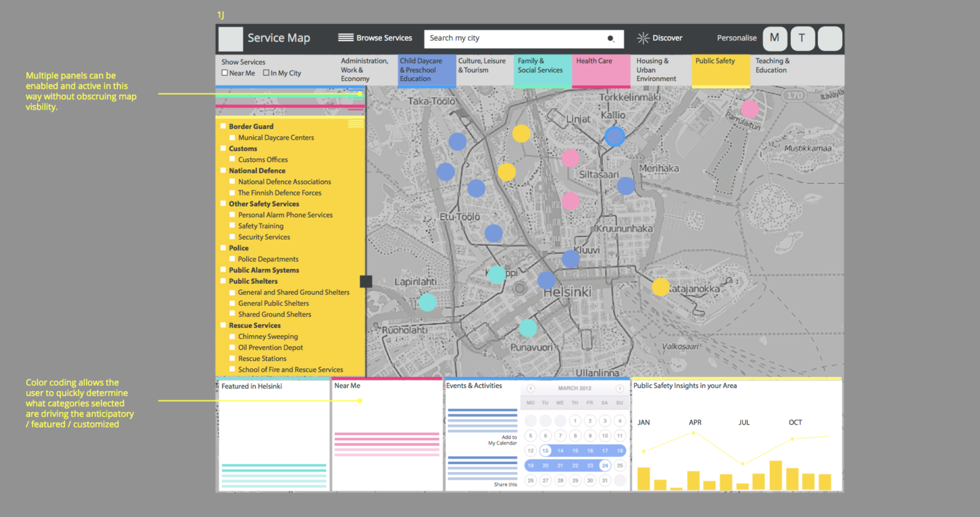This screenshot has height=517, width=980.
Task: Click the Share this link
Action: [x=505, y=484]
